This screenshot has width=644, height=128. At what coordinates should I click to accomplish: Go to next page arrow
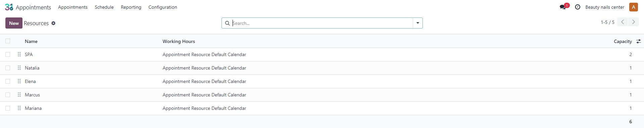(634, 22)
